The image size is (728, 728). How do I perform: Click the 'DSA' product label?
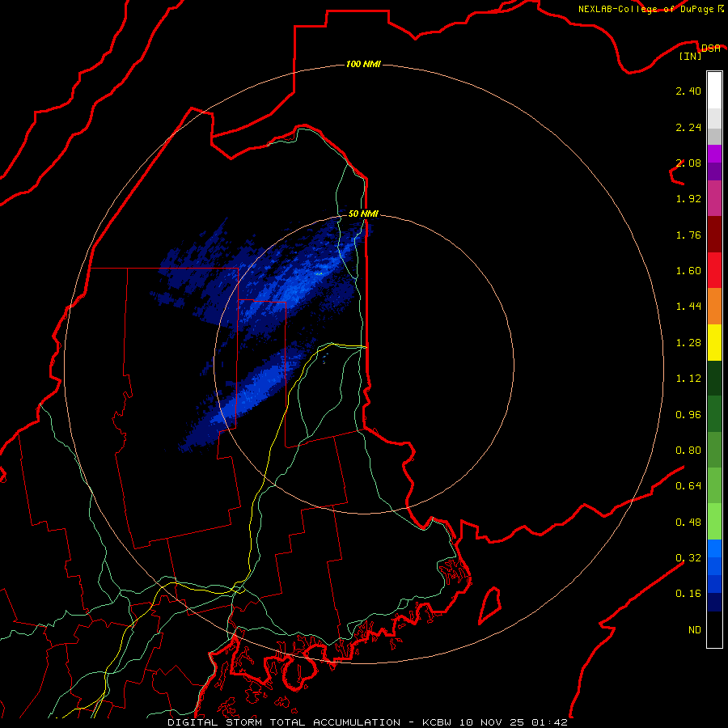pyautogui.click(x=711, y=48)
